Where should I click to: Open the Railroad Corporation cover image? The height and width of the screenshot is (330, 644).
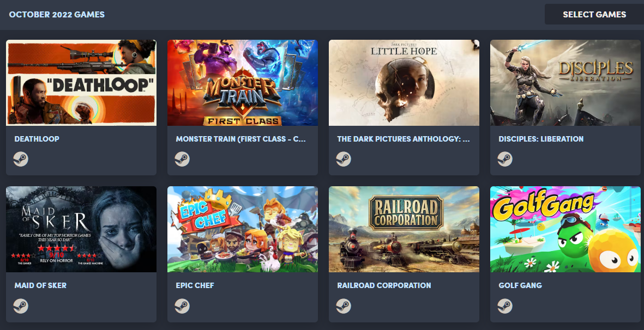click(404, 230)
